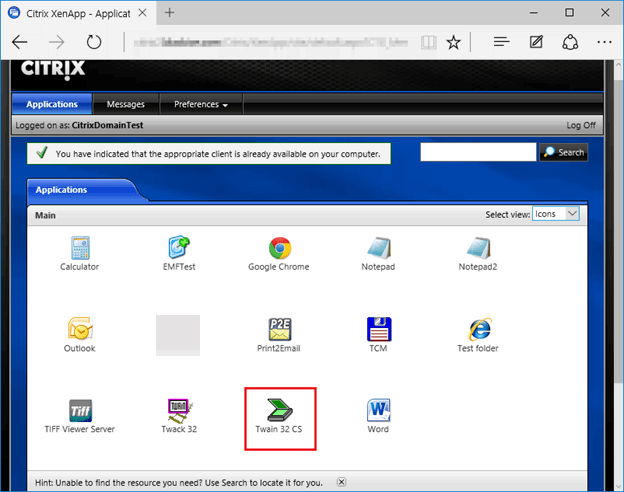Click the Search button
The height and width of the screenshot is (492, 624).
(564, 152)
